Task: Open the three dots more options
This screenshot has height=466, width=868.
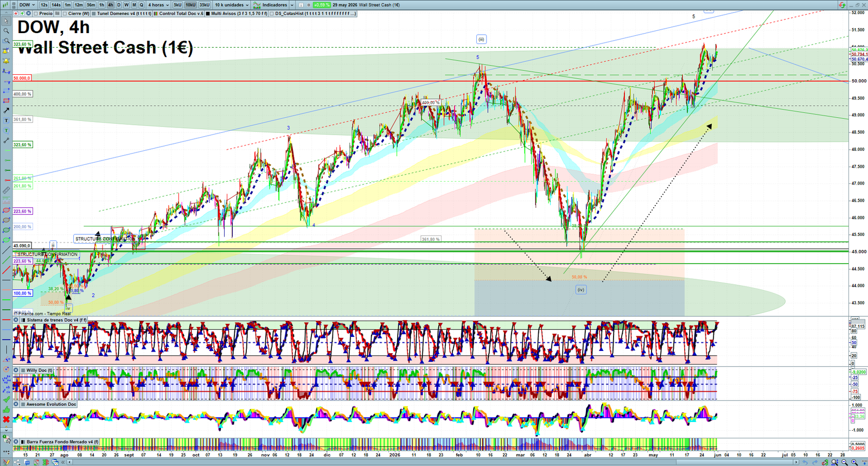Action: point(7,451)
